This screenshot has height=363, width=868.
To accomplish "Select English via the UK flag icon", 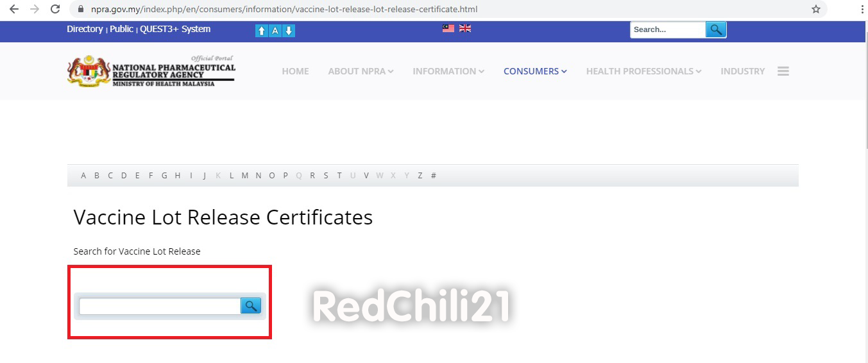I will pos(465,28).
